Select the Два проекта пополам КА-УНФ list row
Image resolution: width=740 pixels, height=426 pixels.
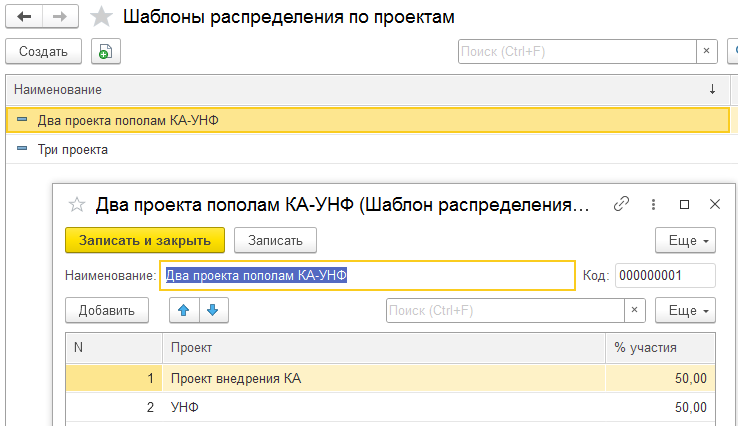point(368,120)
